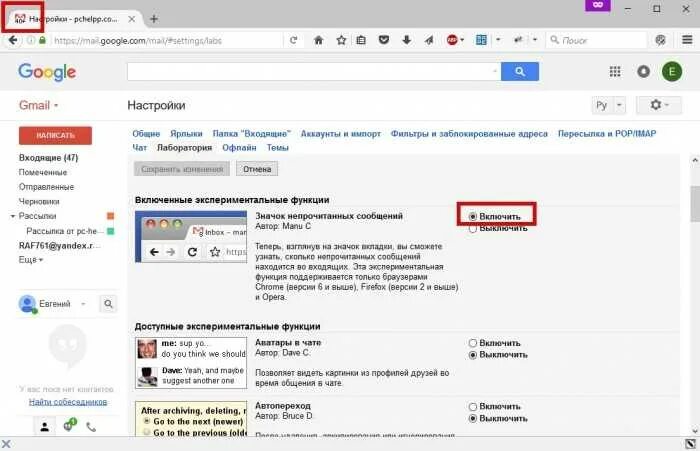Switch to the Ярлыки settings tab

pyautogui.click(x=186, y=134)
